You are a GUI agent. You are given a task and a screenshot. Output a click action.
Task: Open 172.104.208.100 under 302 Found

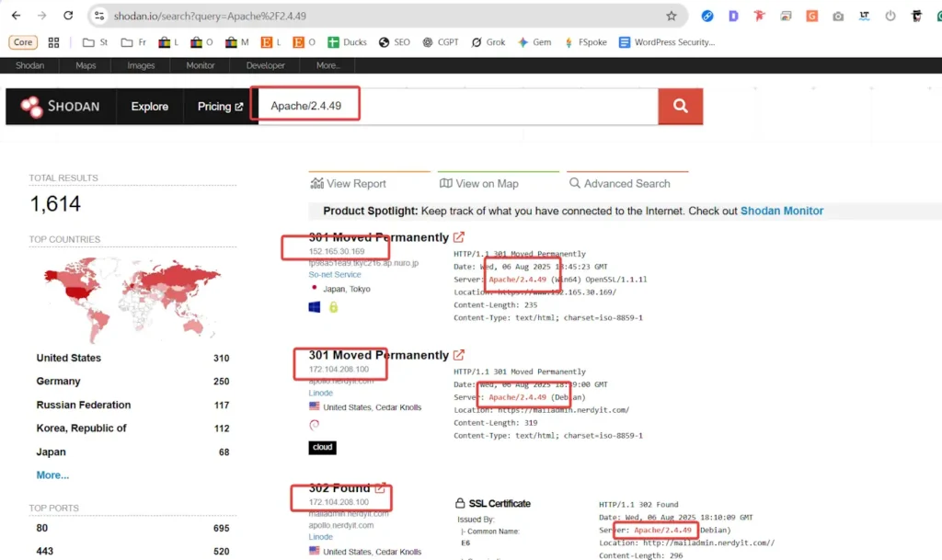[x=339, y=502]
